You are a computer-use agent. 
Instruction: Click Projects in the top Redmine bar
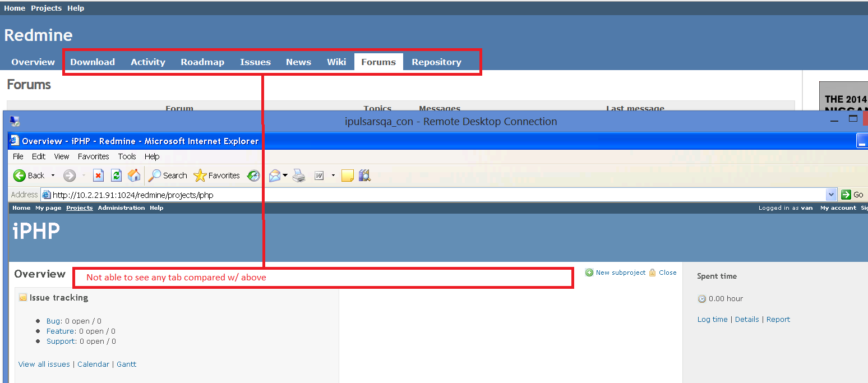click(46, 8)
